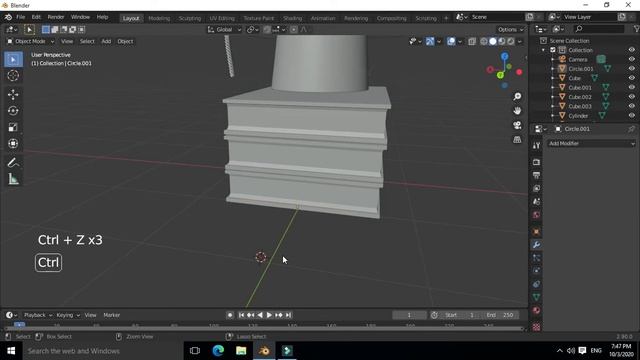
Task: Open the File menu
Action: point(20,17)
